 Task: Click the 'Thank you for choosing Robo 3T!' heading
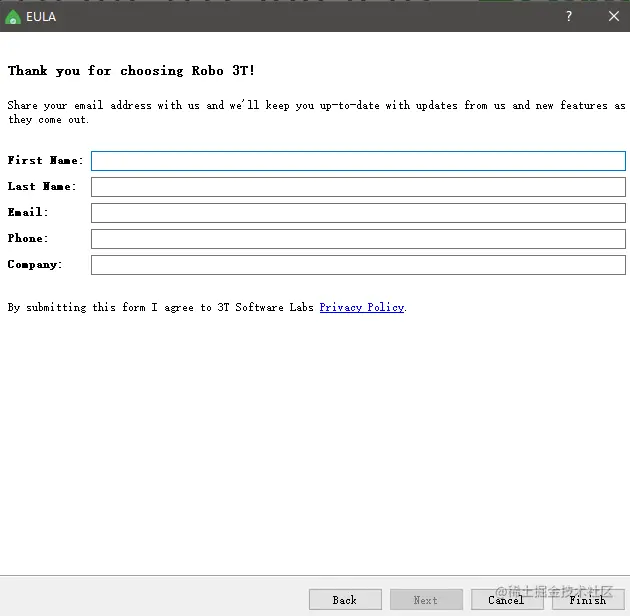(131, 71)
